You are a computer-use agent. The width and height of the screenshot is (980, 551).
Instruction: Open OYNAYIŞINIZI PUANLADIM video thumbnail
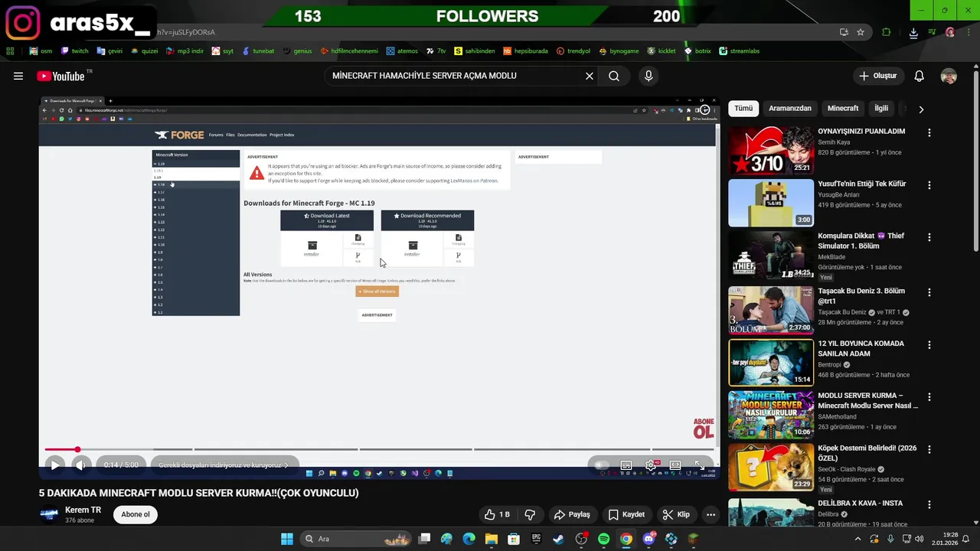(x=771, y=150)
